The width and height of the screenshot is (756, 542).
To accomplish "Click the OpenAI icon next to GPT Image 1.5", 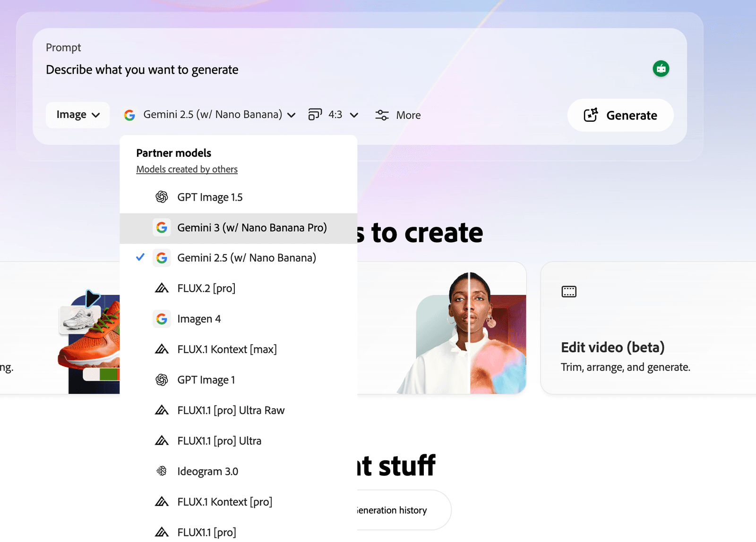I will [162, 197].
